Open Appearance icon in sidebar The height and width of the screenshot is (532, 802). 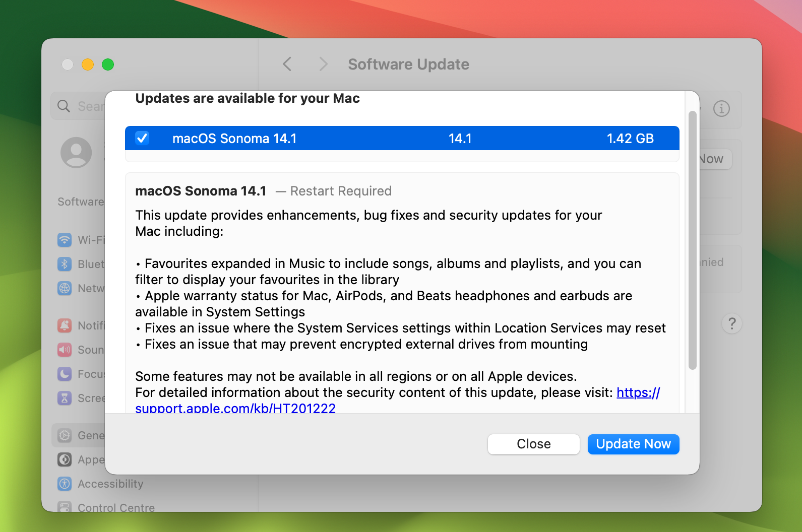coord(65,459)
